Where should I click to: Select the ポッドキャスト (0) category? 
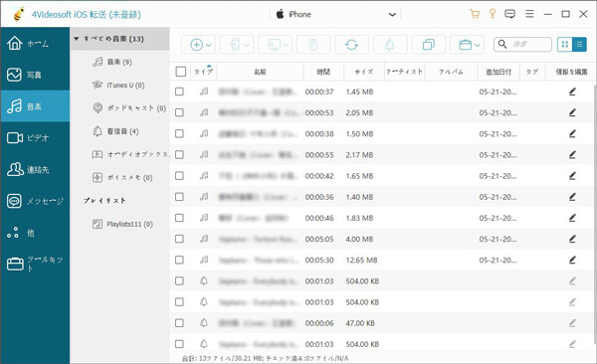pos(120,108)
